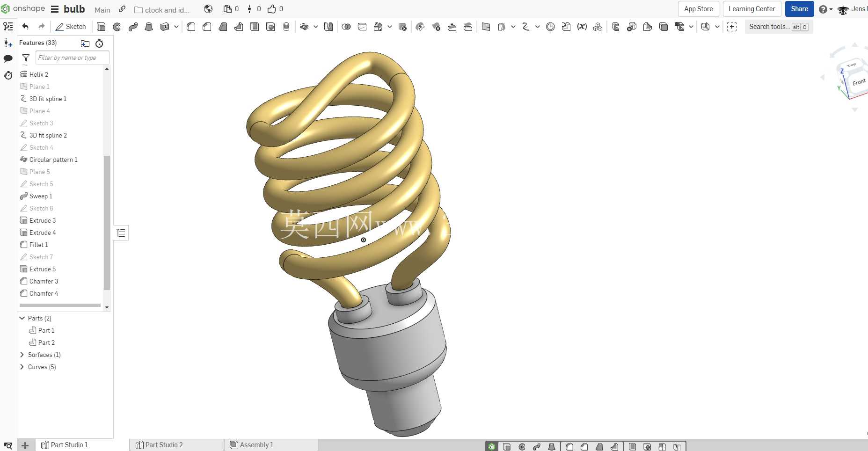Open the hamburger document menu
868x451 pixels.
pos(55,9)
